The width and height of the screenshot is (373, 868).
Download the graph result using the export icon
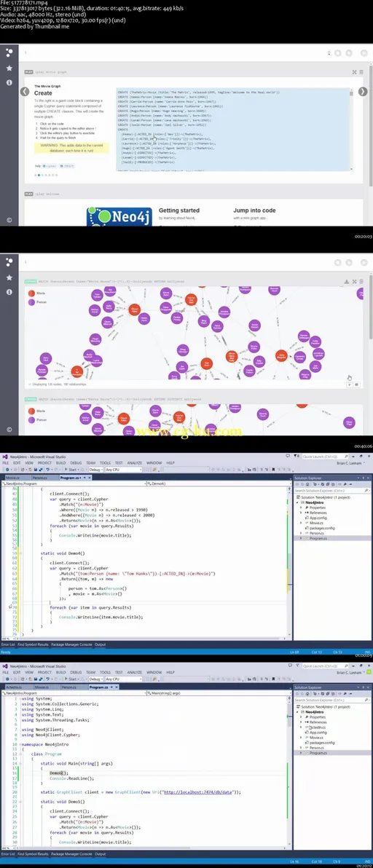[347, 282]
